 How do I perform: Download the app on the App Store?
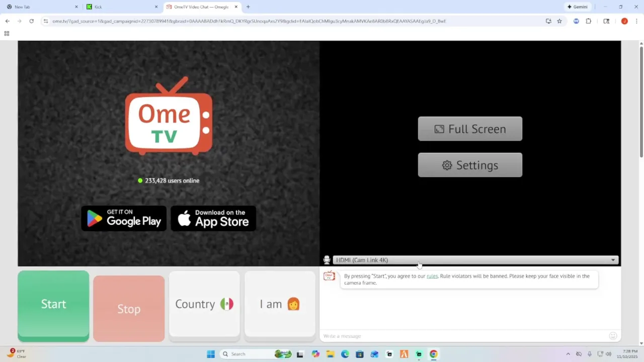click(213, 218)
